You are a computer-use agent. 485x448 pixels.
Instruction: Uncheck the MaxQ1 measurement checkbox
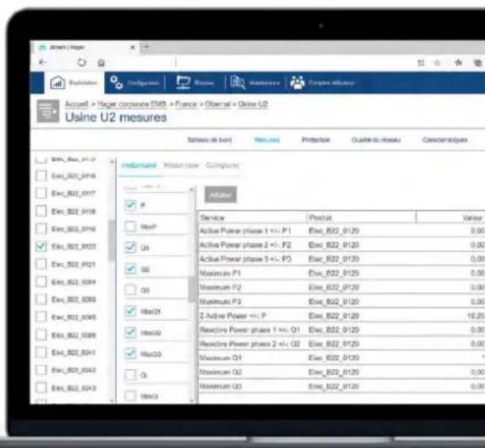click(130, 311)
